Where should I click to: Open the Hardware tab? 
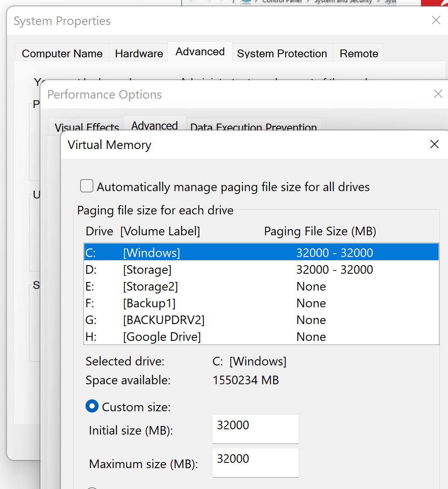coord(139,54)
